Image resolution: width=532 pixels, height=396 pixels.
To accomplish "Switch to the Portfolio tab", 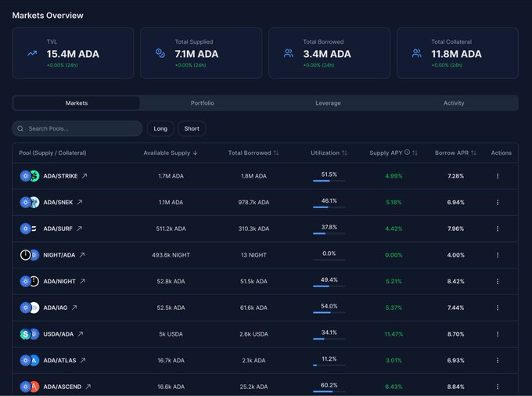I will 202,103.
